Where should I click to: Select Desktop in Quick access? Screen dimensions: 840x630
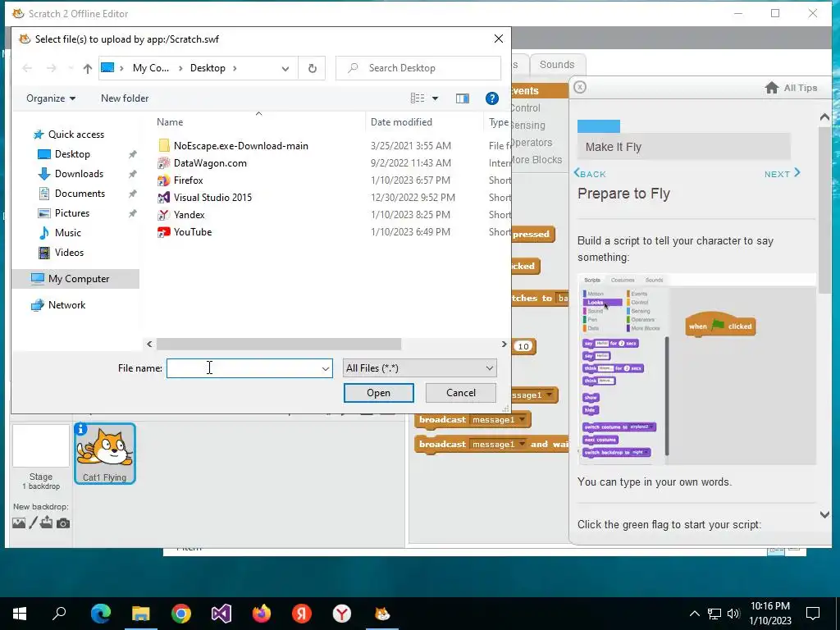(x=72, y=154)
